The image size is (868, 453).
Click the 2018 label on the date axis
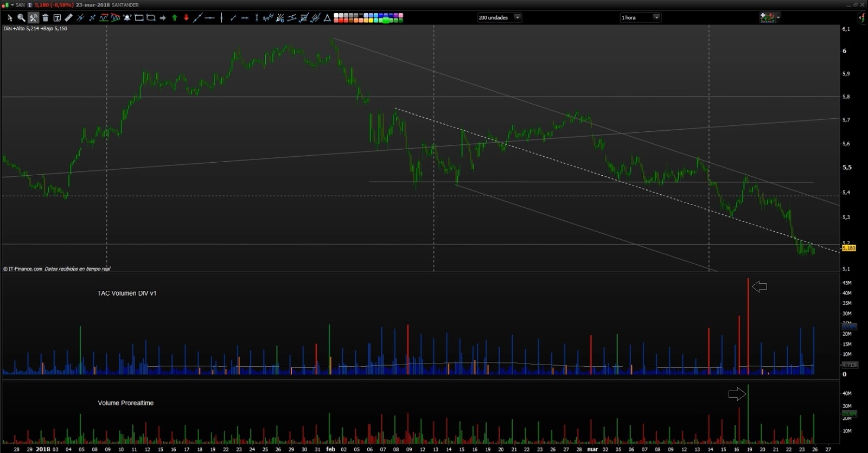coord(43,449)
